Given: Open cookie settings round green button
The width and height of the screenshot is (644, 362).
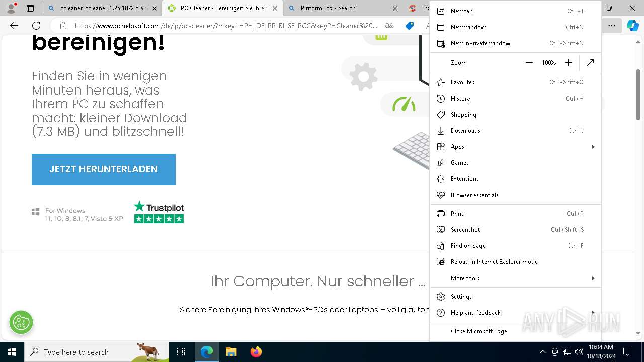Looking at the screenshot, I should [21, 322].
